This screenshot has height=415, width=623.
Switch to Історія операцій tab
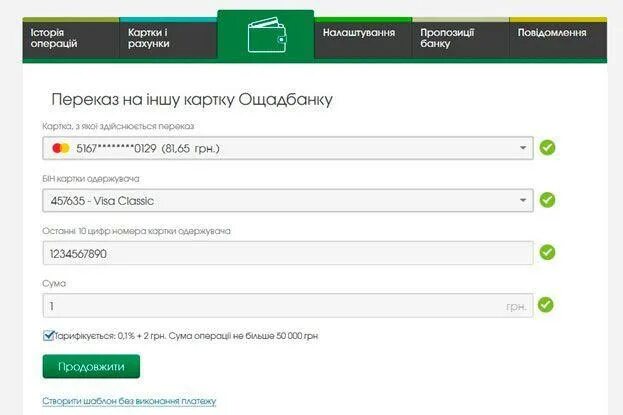71,38
